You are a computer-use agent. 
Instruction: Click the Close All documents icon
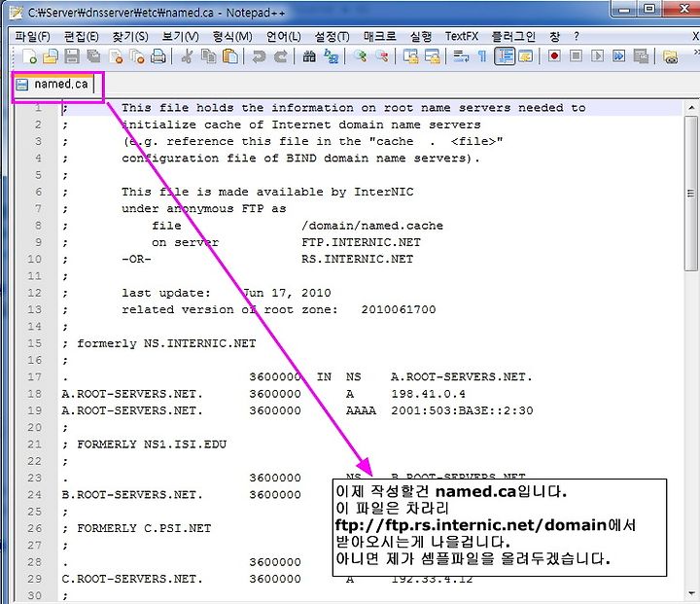pyautogui.click(x=137, y=56)
